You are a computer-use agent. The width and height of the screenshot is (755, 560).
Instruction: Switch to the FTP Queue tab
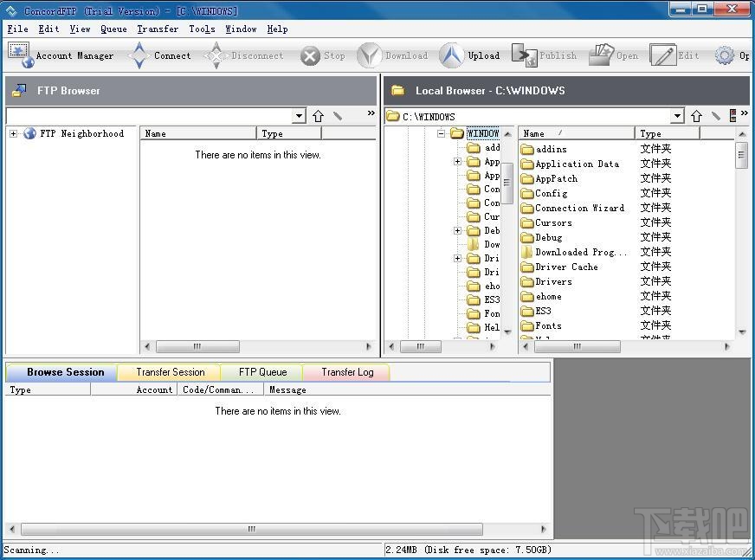coord(262,372)
